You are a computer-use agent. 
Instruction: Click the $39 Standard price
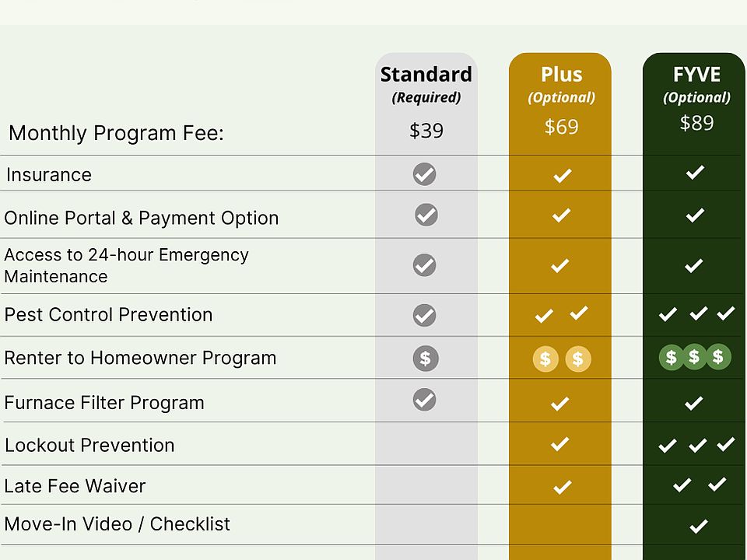(426, 131)
